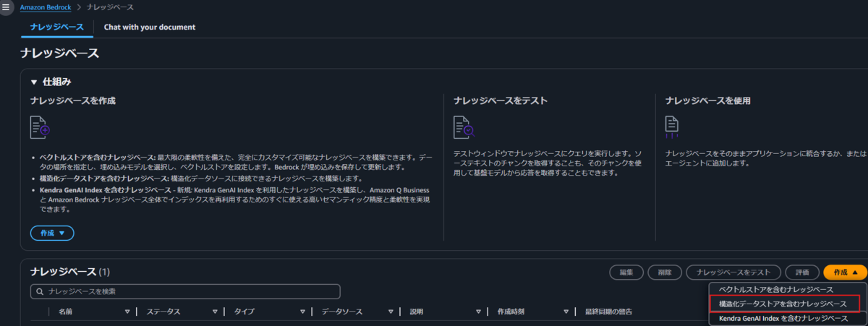This screenshot has height=326, width=868.
Task: Click the 説明 column header
Action: pyautogui.click(x=417, y=312)
